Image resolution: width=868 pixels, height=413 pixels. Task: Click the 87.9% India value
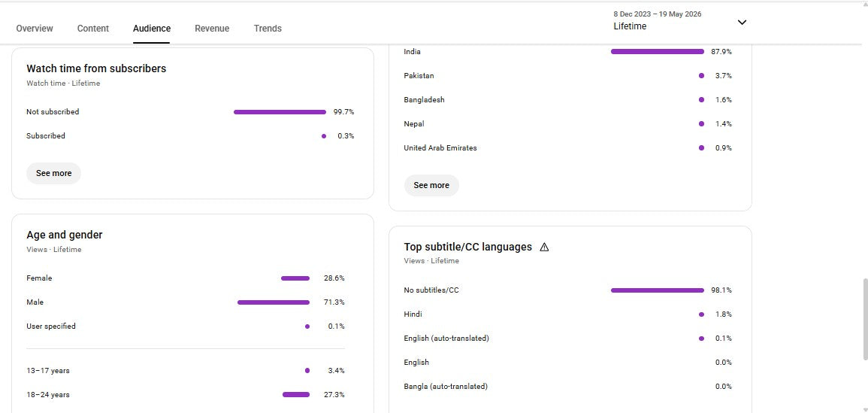point(721,52)
